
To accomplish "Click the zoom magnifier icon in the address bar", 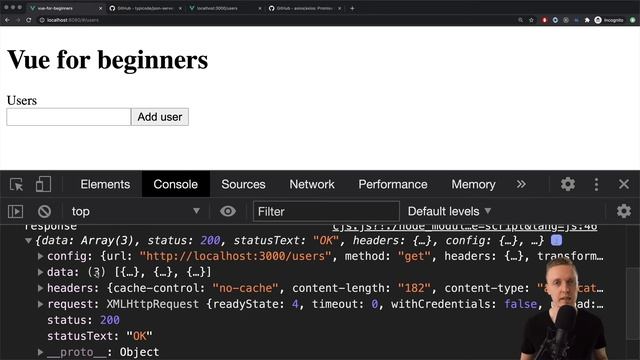I will click(520, 20).
